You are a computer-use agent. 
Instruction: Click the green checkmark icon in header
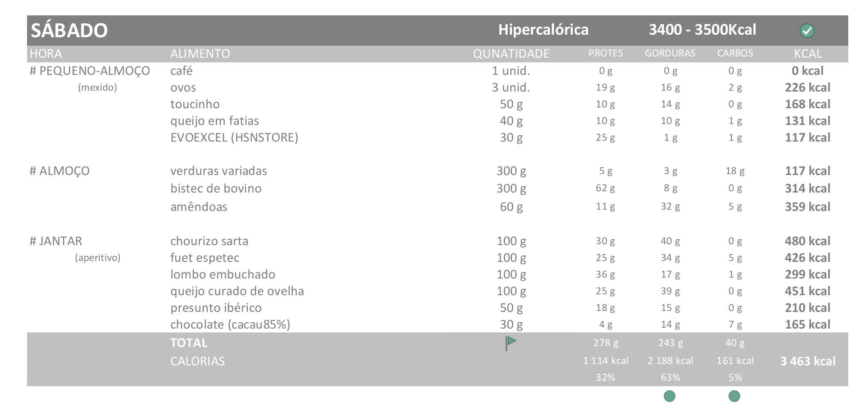click(x=807, y=30)
